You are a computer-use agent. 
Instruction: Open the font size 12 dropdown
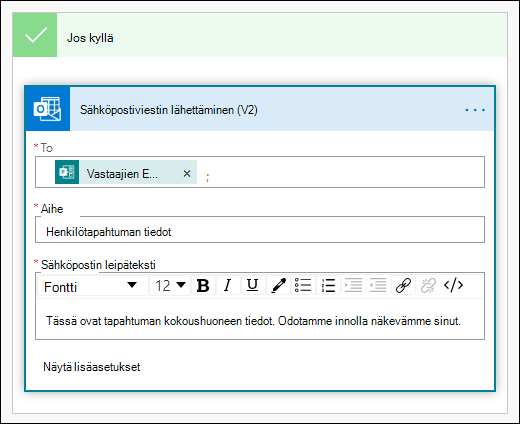point(170,286)
